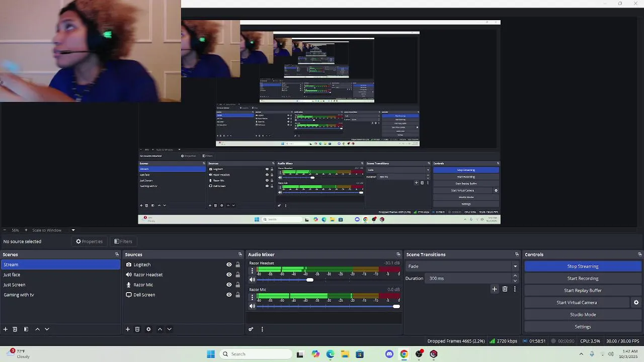Click Start Virtual Camera button

(577, 303)
